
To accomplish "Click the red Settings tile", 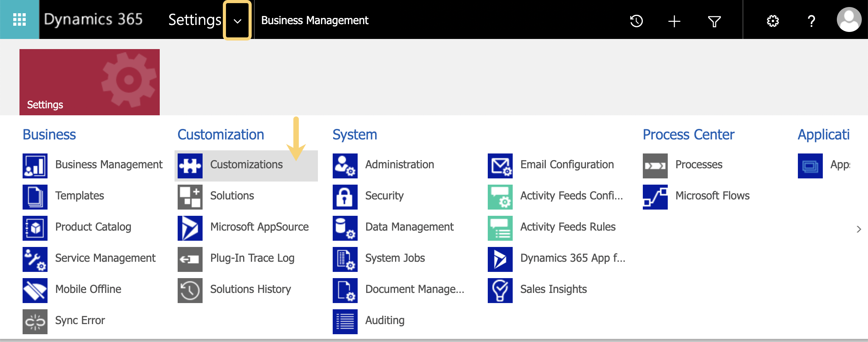I will click(x=90, y=82).
